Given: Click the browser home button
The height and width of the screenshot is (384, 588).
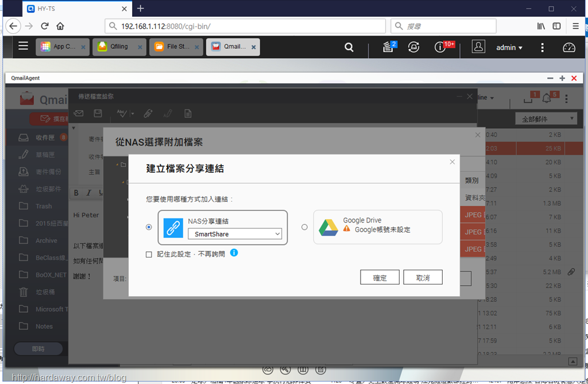Looking at the screenshot, I should pyautogui.click(x=60, y=26).
